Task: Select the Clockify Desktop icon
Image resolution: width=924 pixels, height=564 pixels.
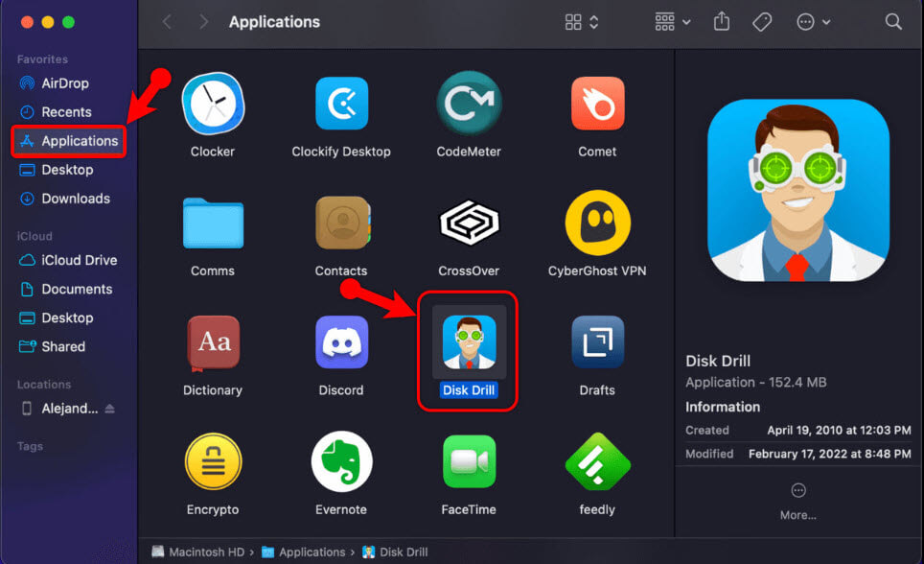Action: tap(341, 104)
